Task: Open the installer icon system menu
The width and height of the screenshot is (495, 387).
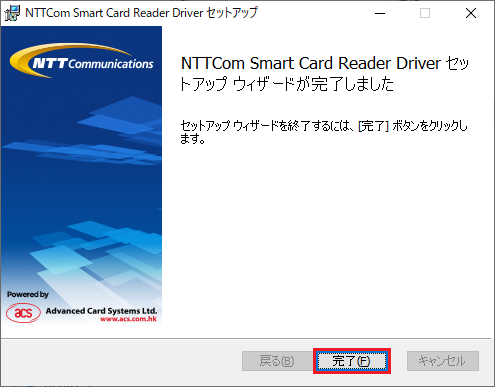Action: [x=12, y=13]
